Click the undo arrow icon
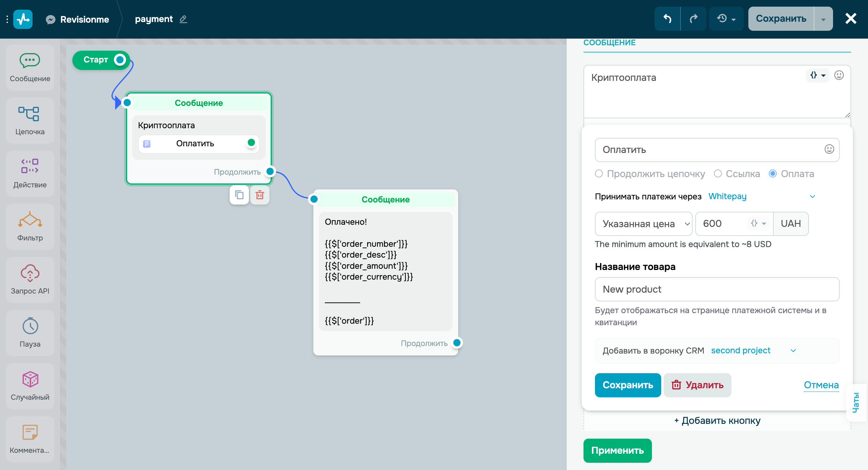The width and height of the screenshot is (868, 470). (x=667, y=18)
